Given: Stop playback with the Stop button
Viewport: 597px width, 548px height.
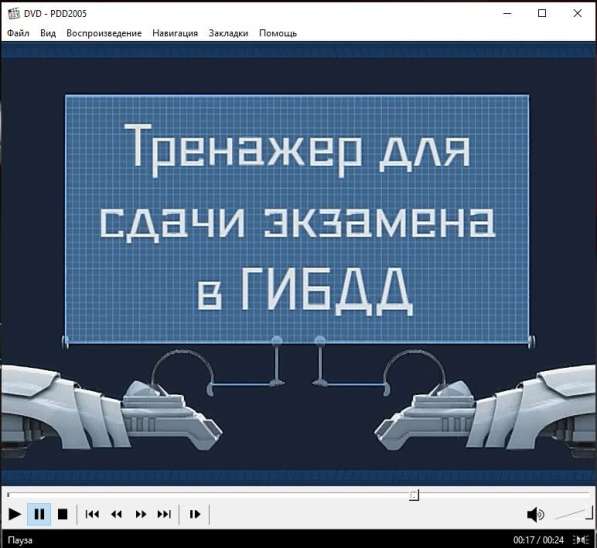Looking at the screenshot, I should pos(62,514).
